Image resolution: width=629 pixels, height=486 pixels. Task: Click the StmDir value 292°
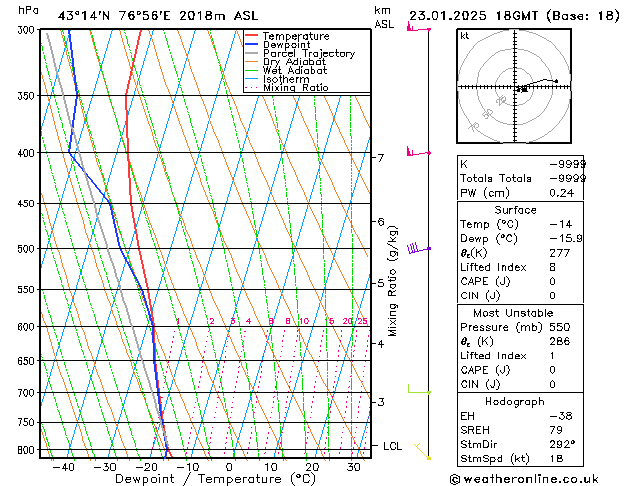562,445
